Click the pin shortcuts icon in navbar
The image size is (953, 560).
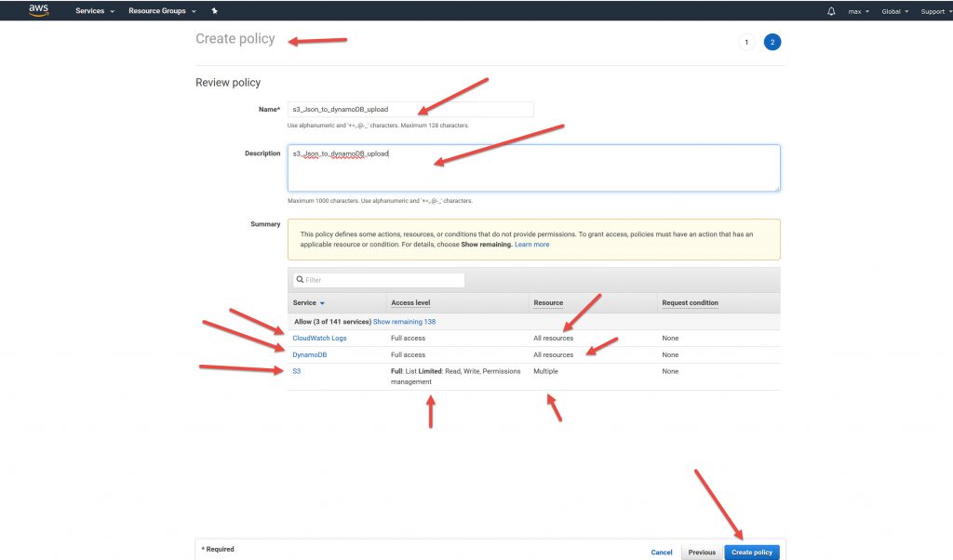coord(215,11)
